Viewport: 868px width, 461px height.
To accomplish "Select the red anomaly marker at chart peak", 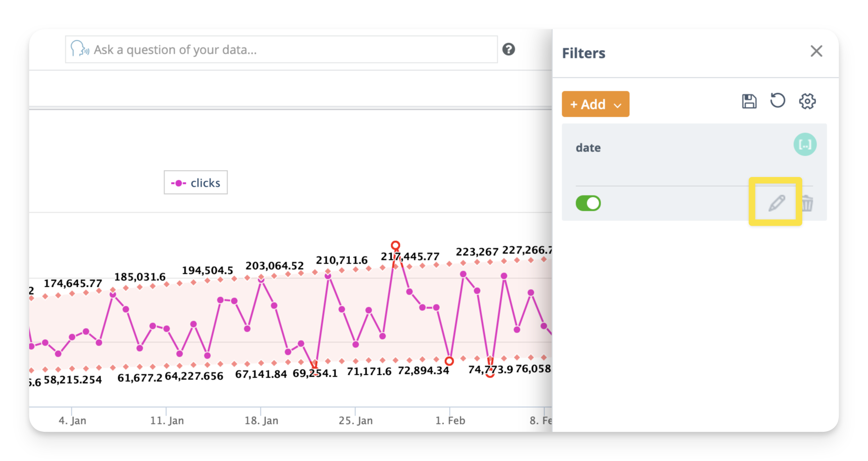I will [x=395, y=245].
